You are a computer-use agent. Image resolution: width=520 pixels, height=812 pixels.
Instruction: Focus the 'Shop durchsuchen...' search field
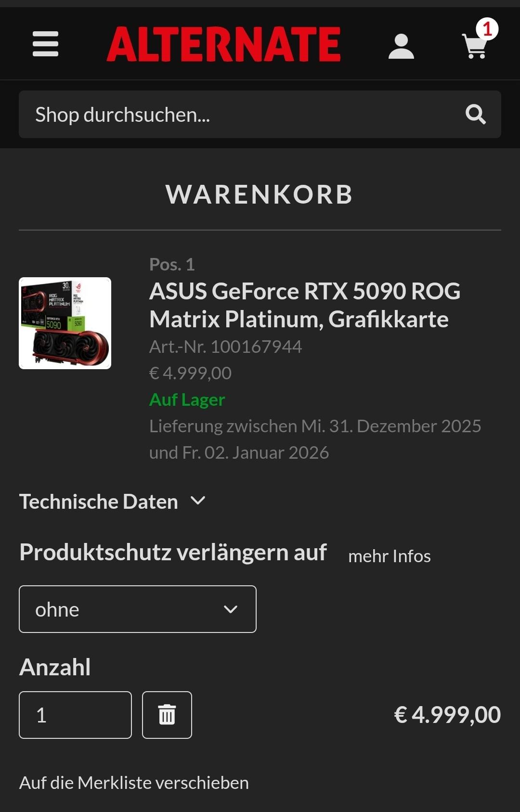(260, 115)
